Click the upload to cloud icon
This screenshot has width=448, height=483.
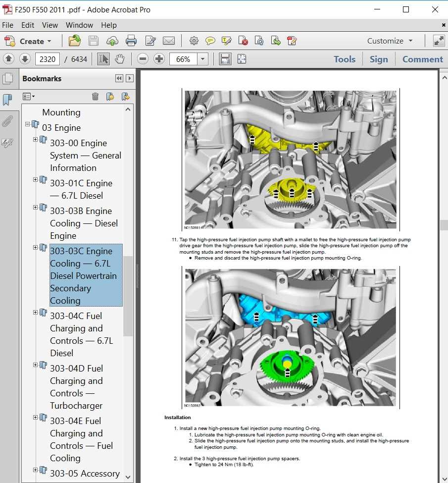(112, 41)
